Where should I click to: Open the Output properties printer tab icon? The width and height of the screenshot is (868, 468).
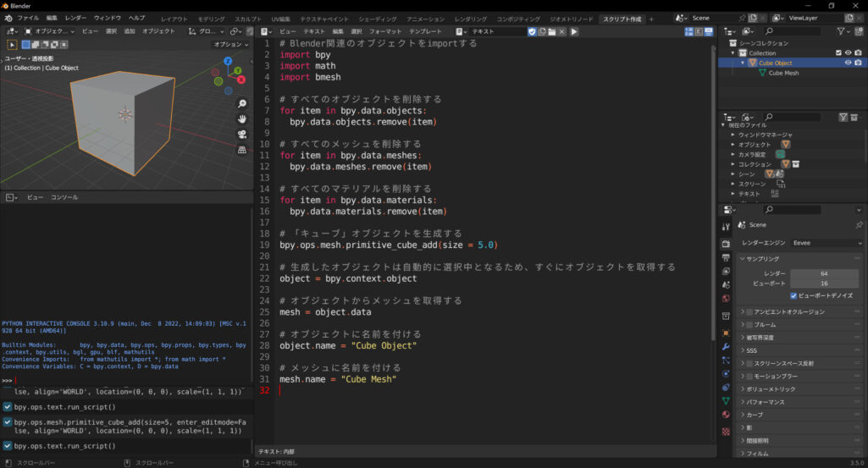pyautogui.click(x=726, y=258)
